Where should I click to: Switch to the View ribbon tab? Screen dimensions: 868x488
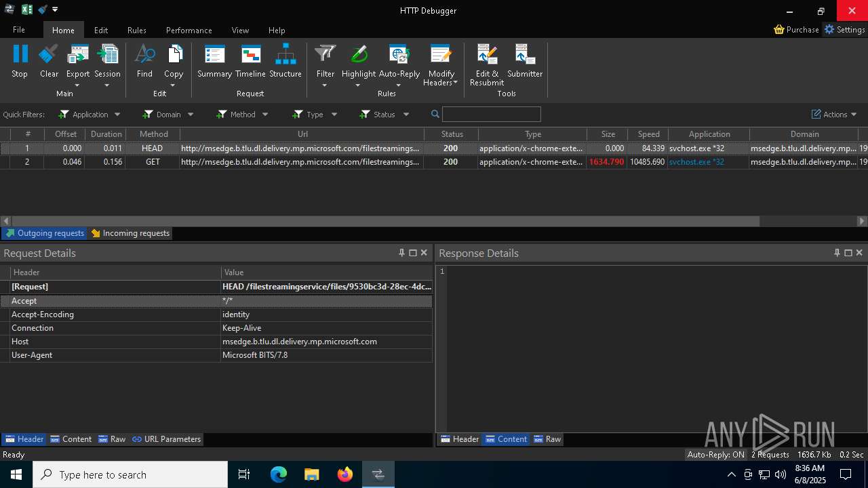click(240, 30)
